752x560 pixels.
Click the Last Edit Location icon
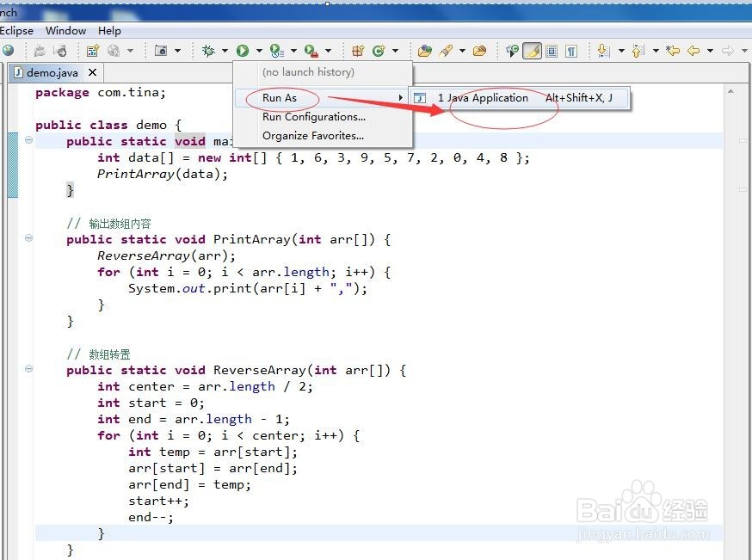(673, 51)
